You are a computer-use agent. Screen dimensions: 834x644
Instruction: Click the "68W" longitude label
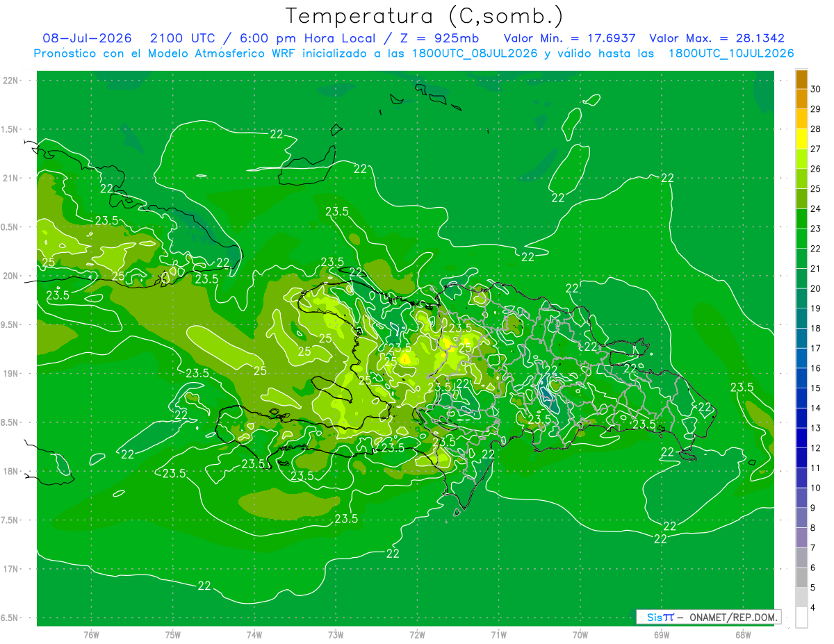pyautogui.click(x=742, y=634)
